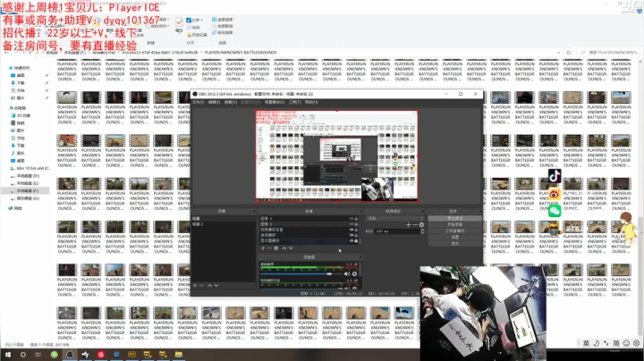The image size is (644, 361).
Task: Click Exit (退出) button in OBS controls
Action: tap(454, 243)
